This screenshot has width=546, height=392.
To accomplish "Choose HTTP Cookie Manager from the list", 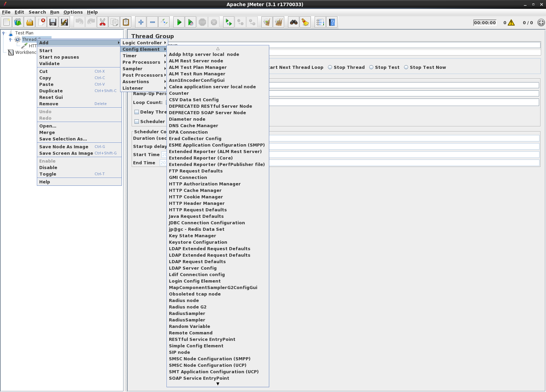I will point(196,197).
